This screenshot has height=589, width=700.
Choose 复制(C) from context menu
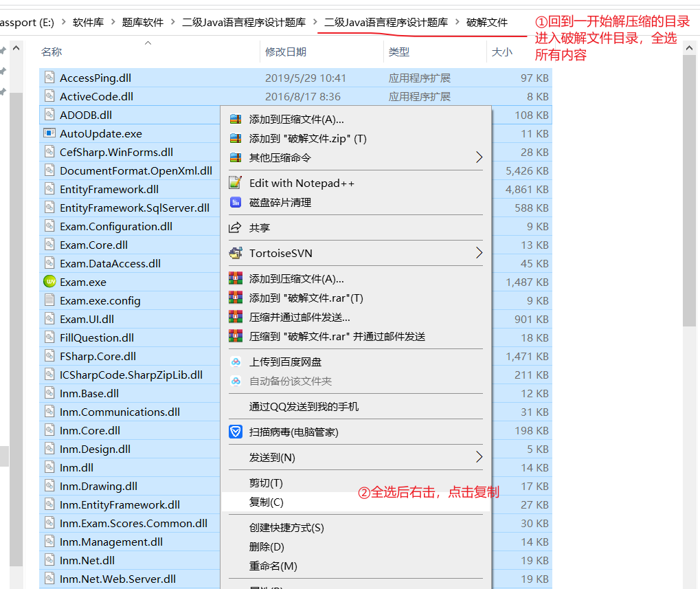[356, 502]
